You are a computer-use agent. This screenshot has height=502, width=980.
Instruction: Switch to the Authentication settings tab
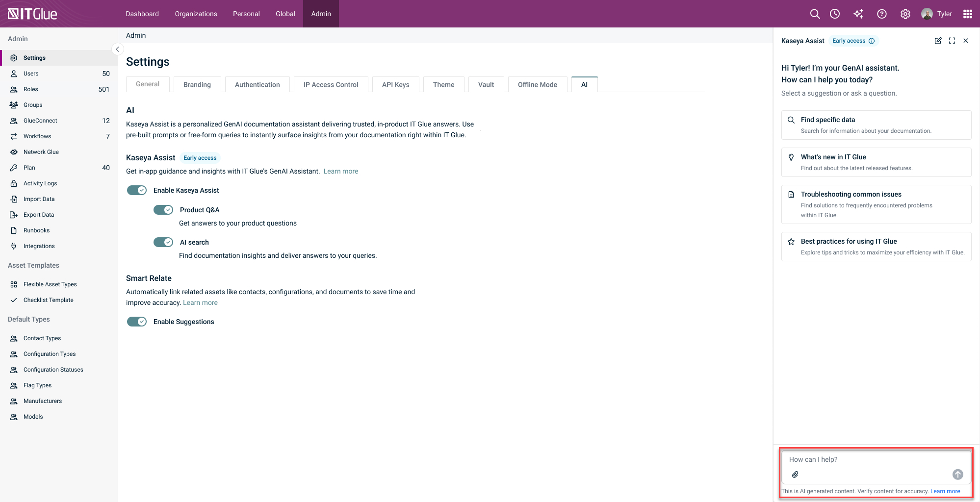(258, 84)
